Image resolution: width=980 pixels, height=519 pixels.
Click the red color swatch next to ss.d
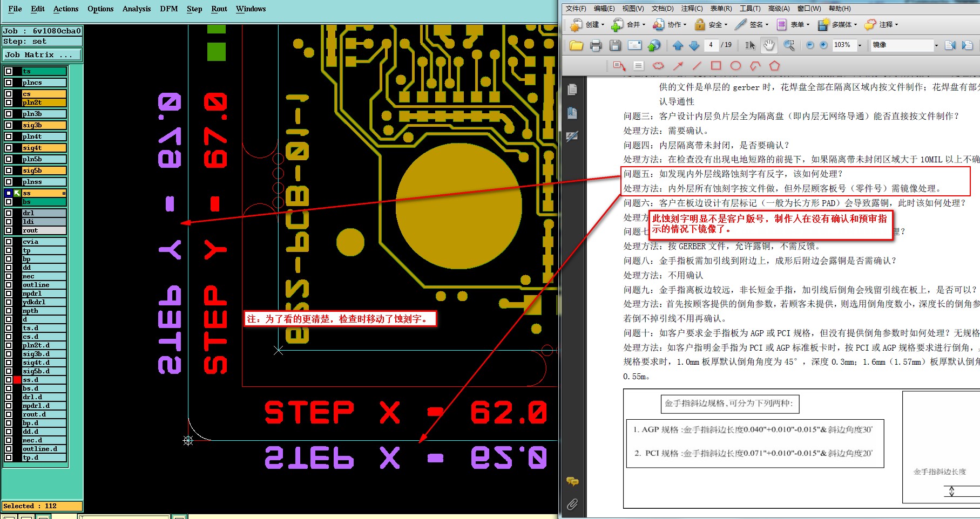click(x=17, y=380)
